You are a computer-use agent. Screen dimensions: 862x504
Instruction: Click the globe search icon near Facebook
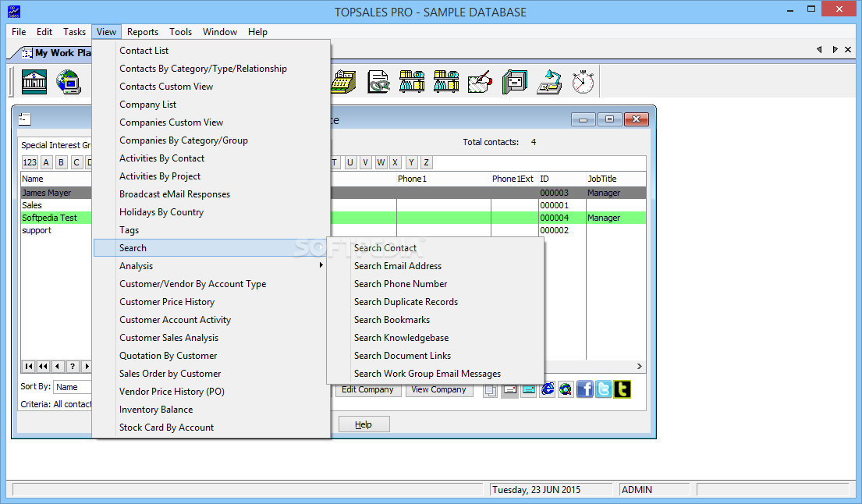point(566,389)
